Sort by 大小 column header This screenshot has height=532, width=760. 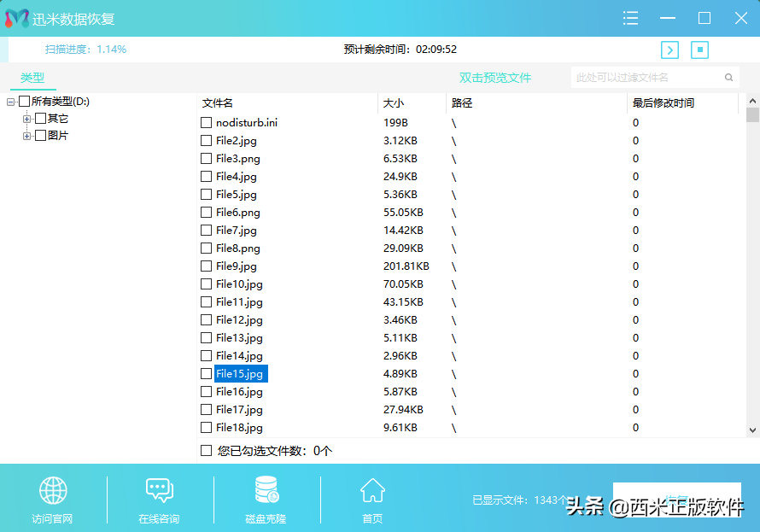[393, 102]
